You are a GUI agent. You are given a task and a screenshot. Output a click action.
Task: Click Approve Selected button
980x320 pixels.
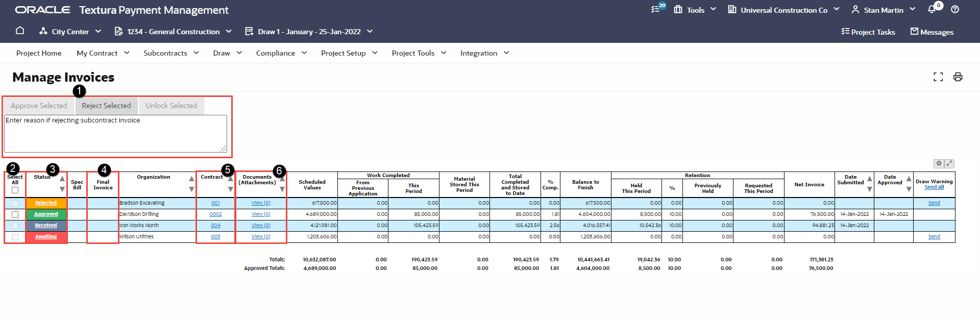point(39,106)
